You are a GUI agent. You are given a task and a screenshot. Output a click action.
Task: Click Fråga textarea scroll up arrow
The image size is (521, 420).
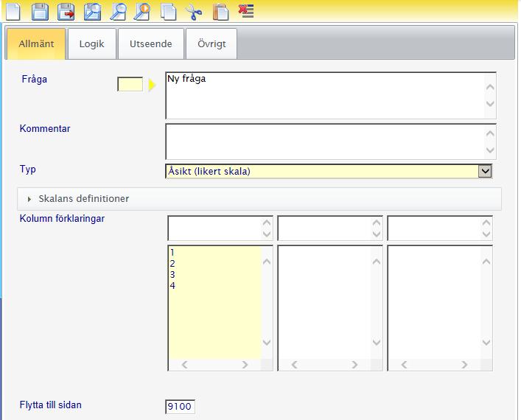tap(490, 87)
